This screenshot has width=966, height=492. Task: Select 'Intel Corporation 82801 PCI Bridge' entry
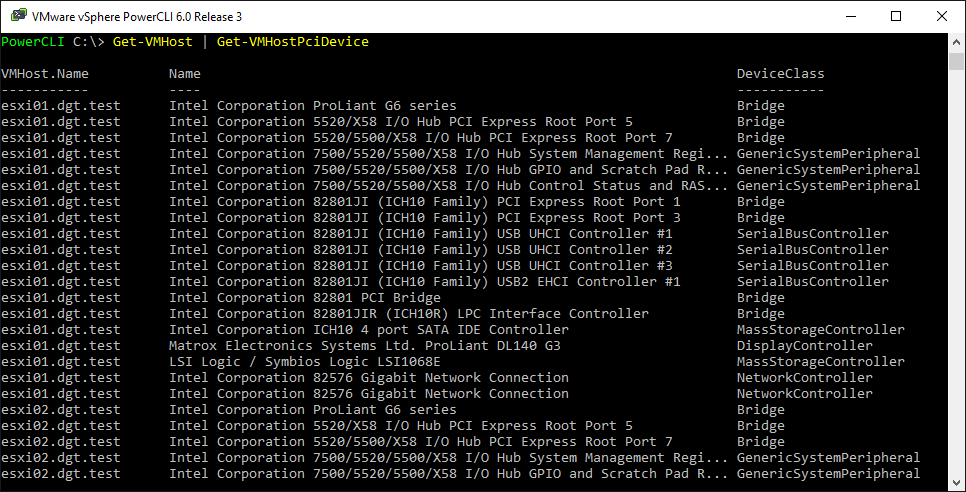(305, 298)
